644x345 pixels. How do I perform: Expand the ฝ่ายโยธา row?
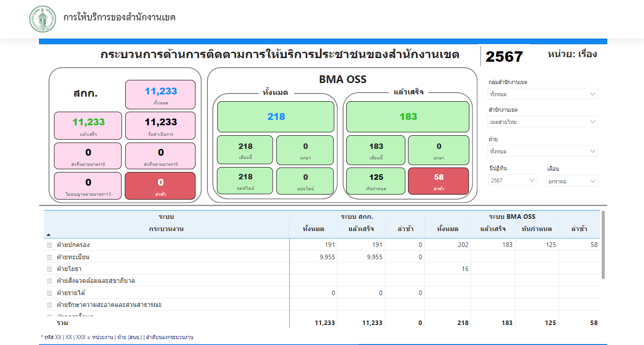pos(49,269)
